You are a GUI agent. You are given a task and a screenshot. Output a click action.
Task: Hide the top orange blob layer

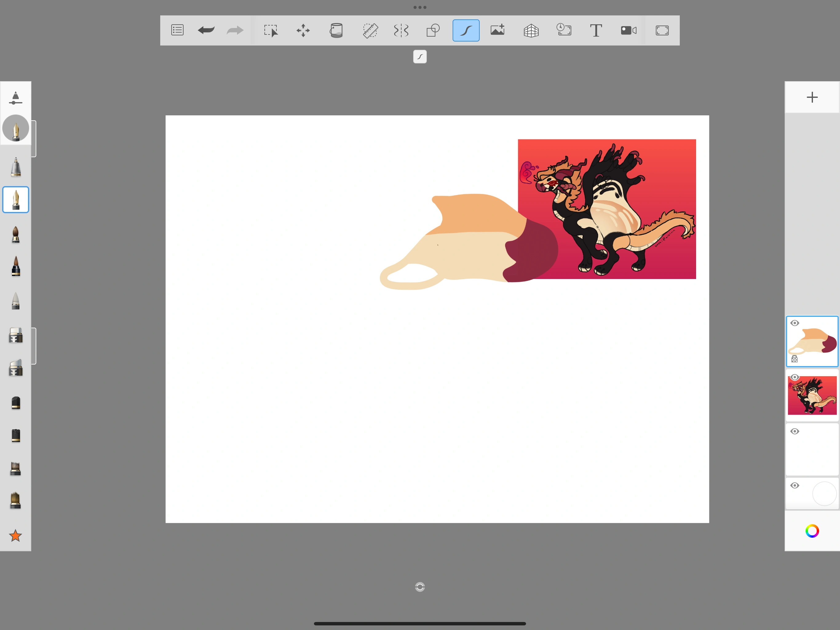(795, 323)
